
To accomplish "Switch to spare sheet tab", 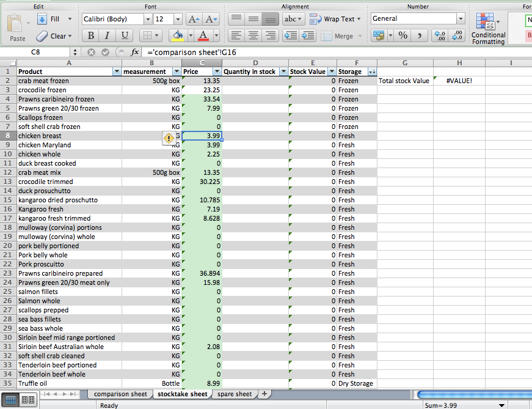I will coord(235,394).
